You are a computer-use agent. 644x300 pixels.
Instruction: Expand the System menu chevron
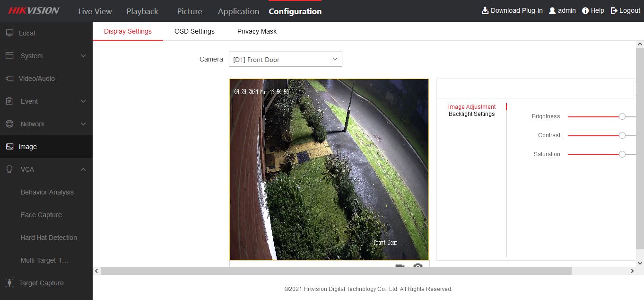point(83,56)
